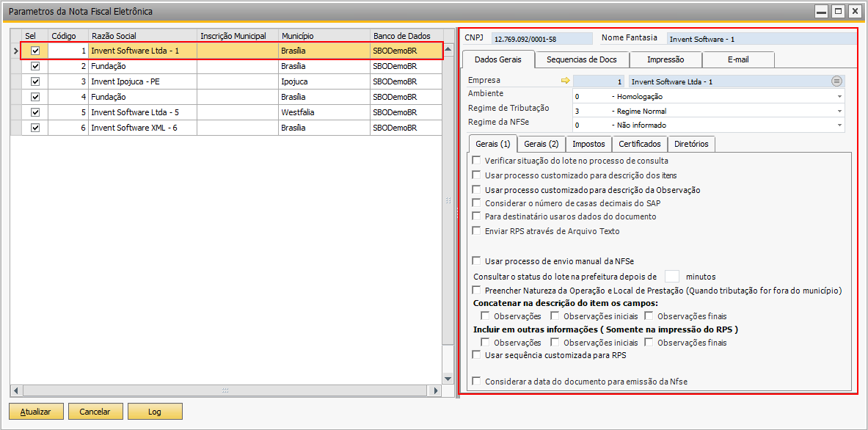Image resolution: width=868 pixels, height=430 pixels.
Task: Toggle Sel checkbox for Invent Software XML - 6
Action: click(35, 128)
